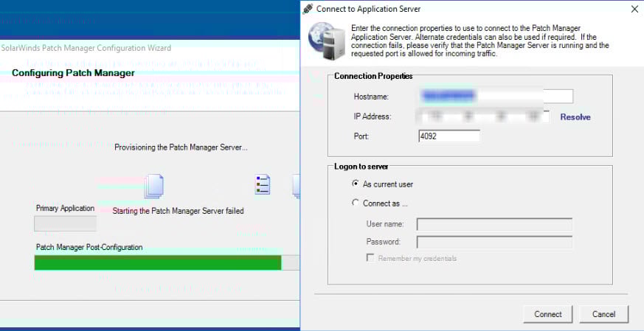Click the Connection Properties group label

point(373,77)
